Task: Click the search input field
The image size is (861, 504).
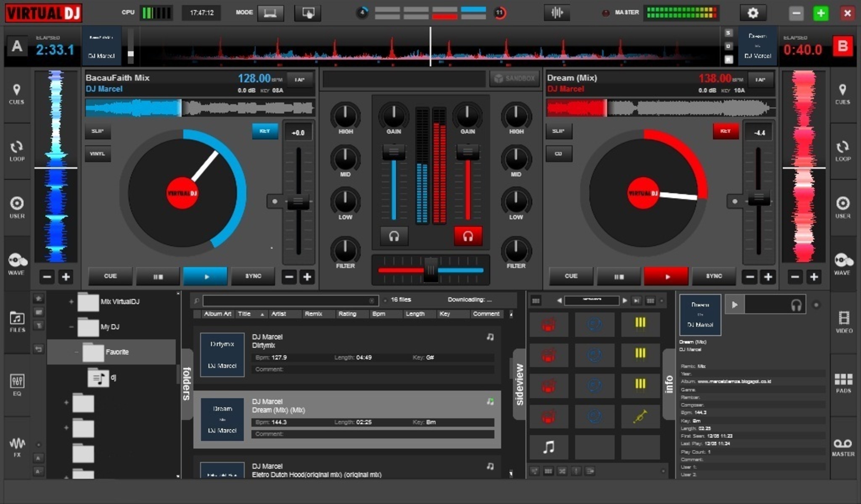Action: click(x=290, y=301)
